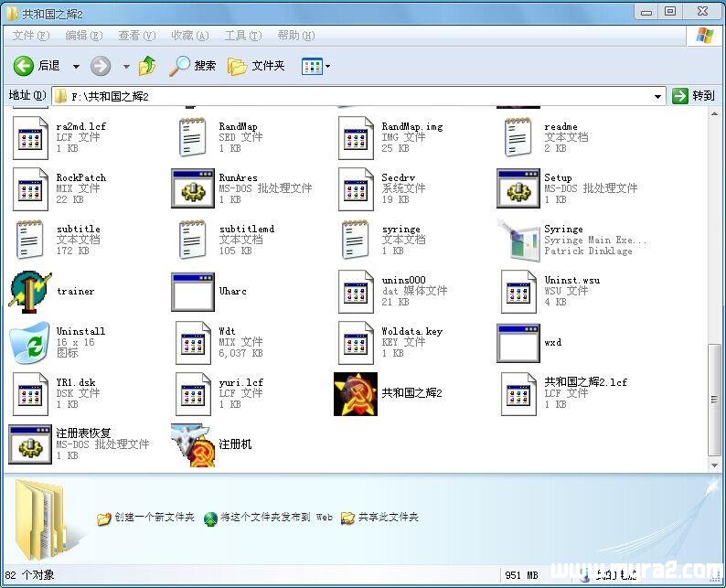
Task: Select the 注册机 keygen icon
Action: [x=193, y=445]
